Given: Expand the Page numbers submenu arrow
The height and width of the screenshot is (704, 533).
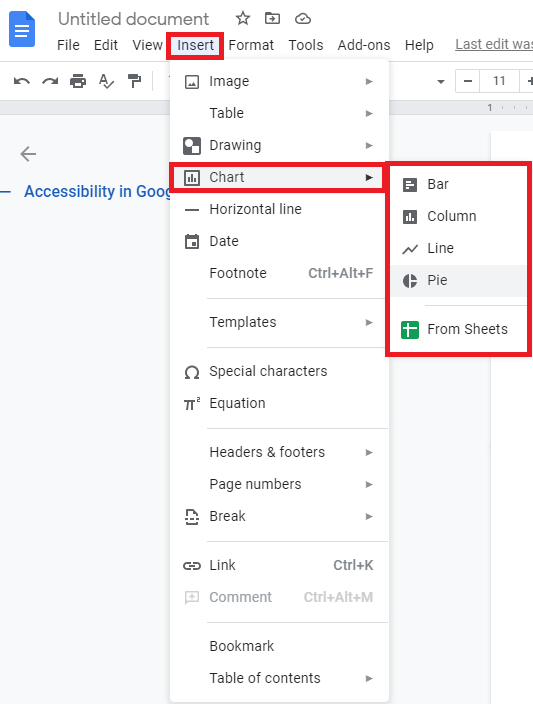Looking at the screenshot, I should click(369, 484).
